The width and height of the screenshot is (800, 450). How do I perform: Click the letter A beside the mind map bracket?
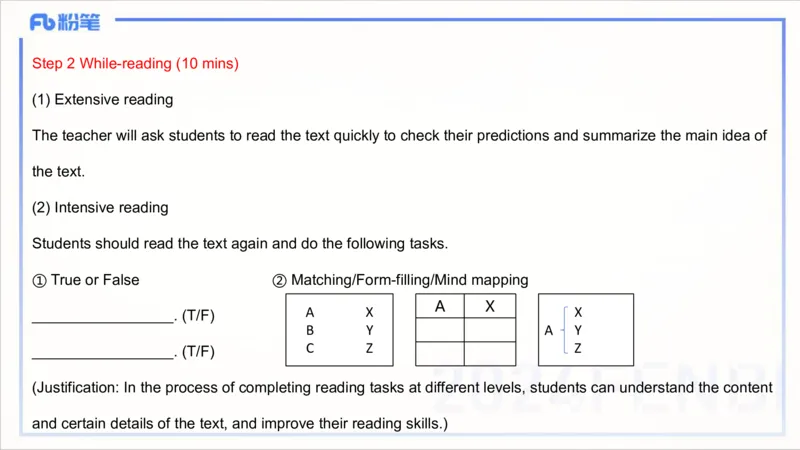[548, 330]
